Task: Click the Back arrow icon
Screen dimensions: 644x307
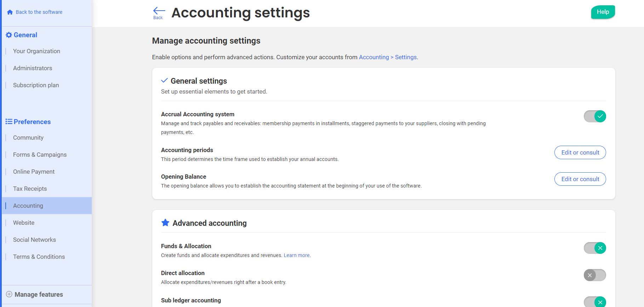Action: pyautogui.click(x=159, y=11)
